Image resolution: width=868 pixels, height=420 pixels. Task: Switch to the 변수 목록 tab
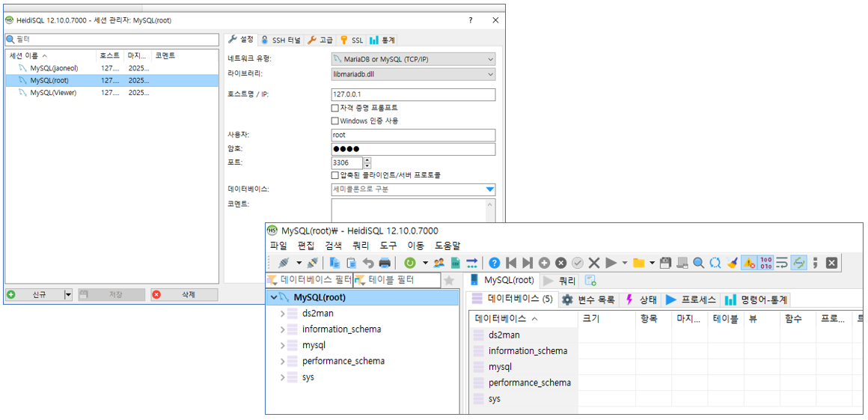click(588, 299)
